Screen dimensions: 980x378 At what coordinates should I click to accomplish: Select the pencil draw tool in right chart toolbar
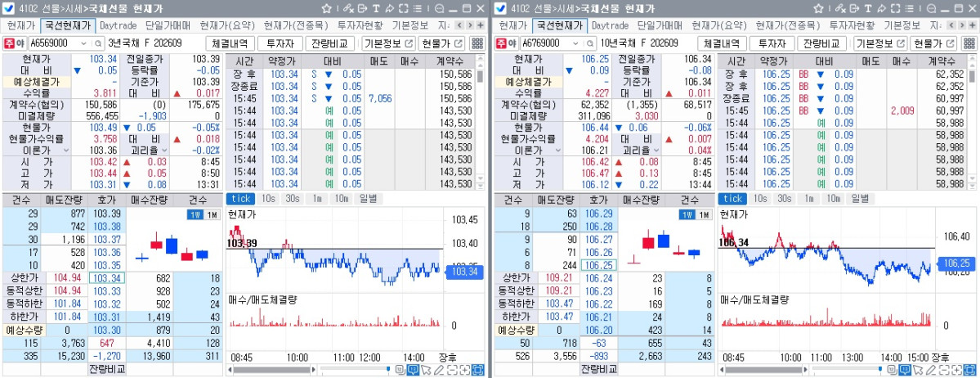[x=931, y=370]
